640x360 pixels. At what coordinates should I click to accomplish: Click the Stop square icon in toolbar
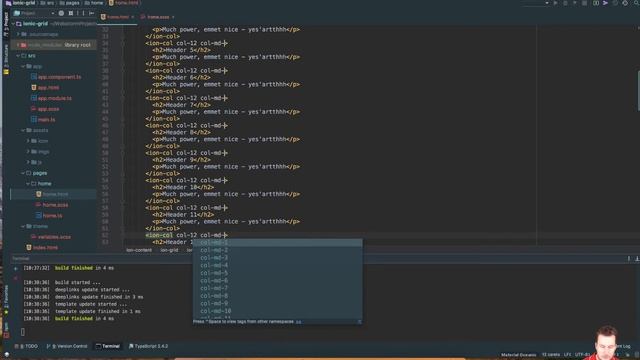pyautogui.click(x=585, y=3)
